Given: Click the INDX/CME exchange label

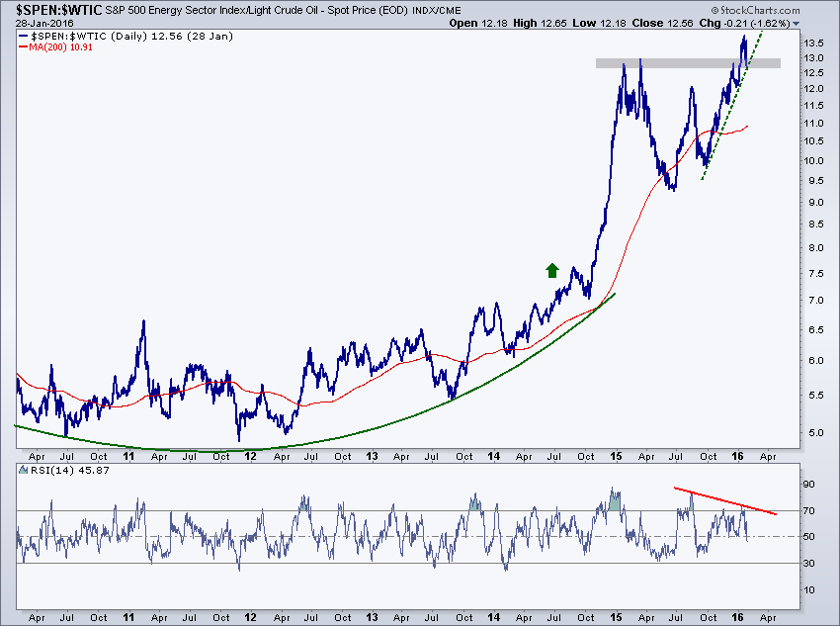Looking at the screenshot, I should point(436,10).
